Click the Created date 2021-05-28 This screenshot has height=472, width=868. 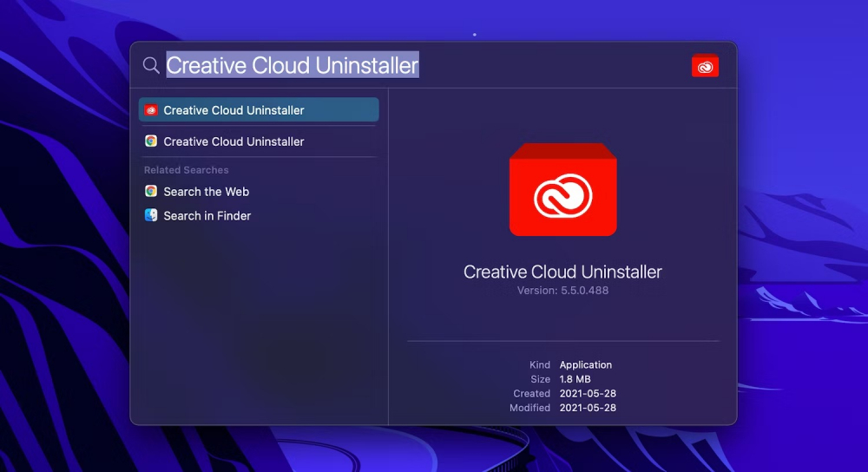588,393
